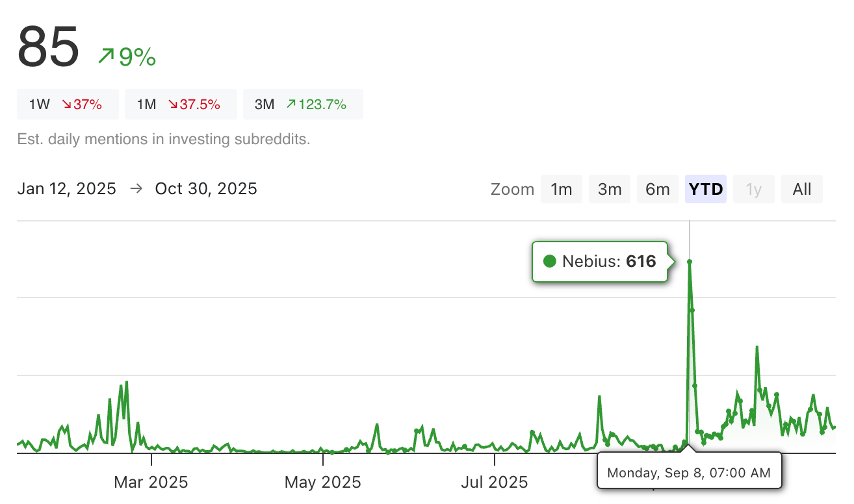Set chart zoom to 3m
The width and height of the screenshot is (854, 504).
point(610,189)
